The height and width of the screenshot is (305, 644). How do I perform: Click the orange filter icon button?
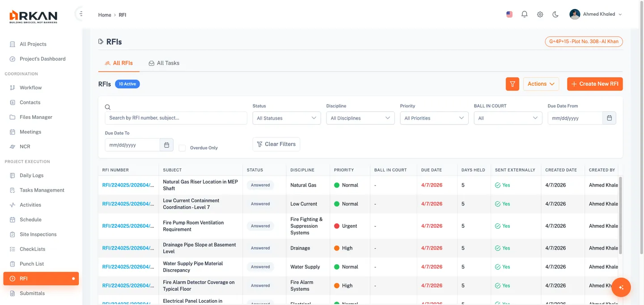point(513,84)
